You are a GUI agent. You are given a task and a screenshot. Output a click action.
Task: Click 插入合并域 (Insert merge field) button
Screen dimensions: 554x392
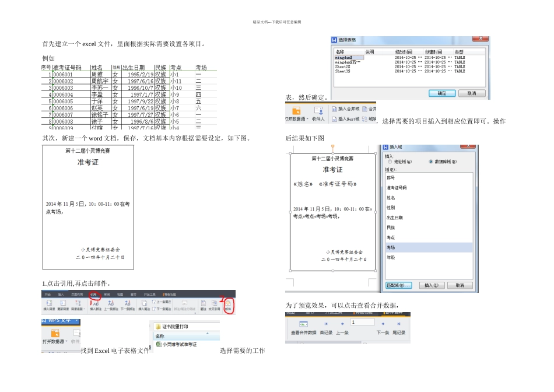click(x=346, y=109)
